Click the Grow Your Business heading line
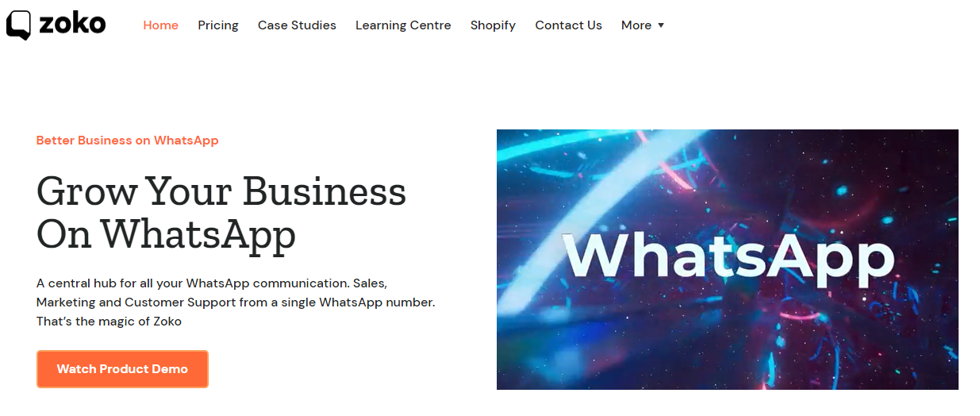 (221, 191)
